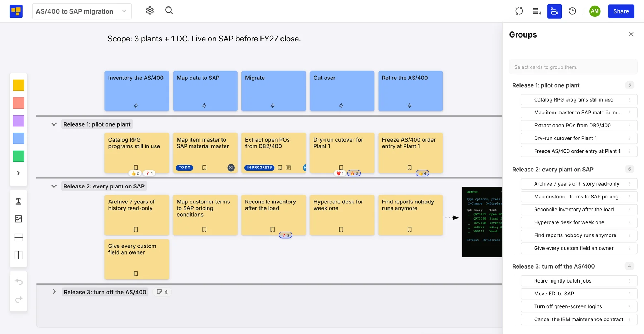Add a vertical divider tool
This screenshot has width=644, height=334.
click(x=19, y=255)
